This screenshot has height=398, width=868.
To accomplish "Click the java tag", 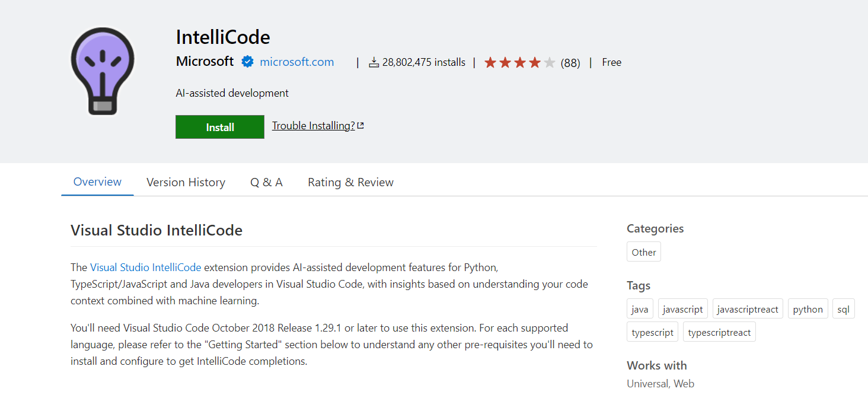I will [640, 309].
